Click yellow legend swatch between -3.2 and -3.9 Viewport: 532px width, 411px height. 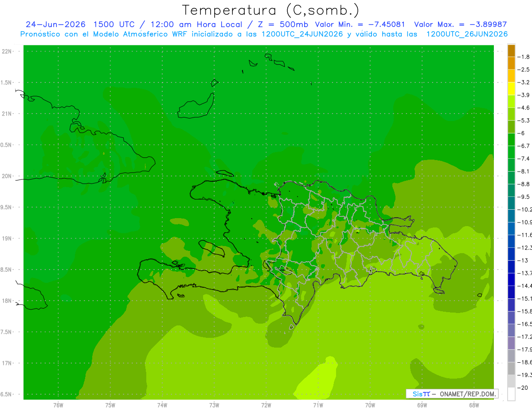511,89
